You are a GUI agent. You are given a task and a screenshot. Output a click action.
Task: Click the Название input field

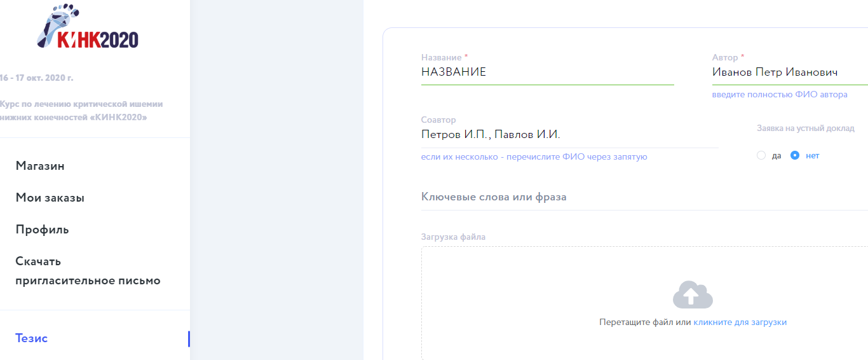coord(547,73)
